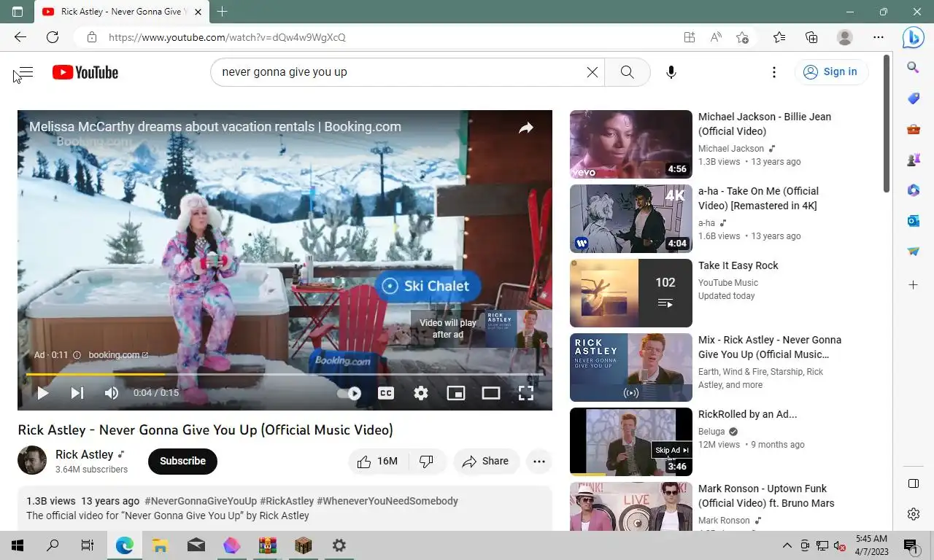Open Michael Jackson Billie Jean thumbnail
934x560 pixels.
[x=630, y=144]
